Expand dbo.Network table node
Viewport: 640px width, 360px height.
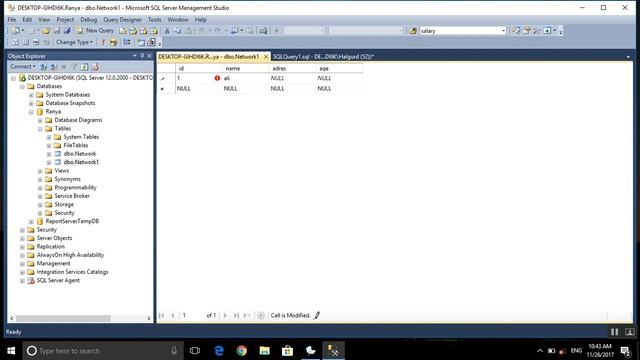49,154
